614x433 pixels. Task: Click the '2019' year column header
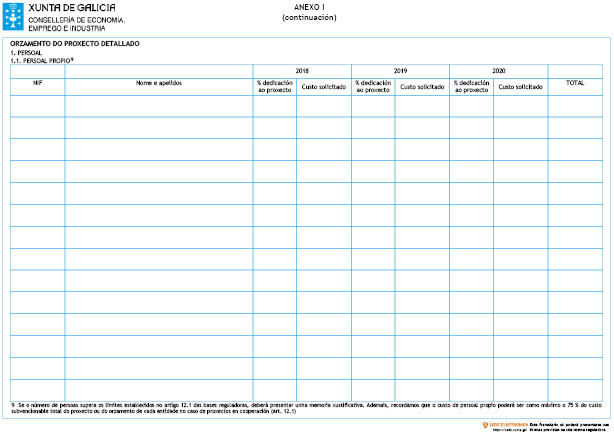400,71
